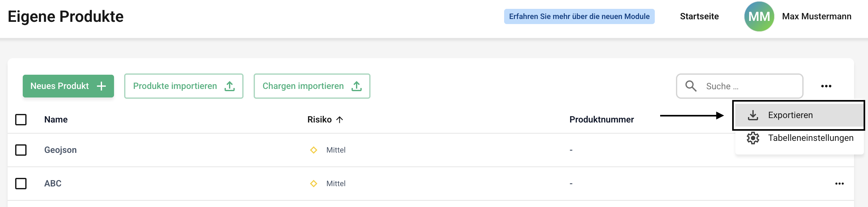Viewport: 868px width, 207px height.
Task: Select Tabelleneinstellungen menu entry
Action: [811, 138]
